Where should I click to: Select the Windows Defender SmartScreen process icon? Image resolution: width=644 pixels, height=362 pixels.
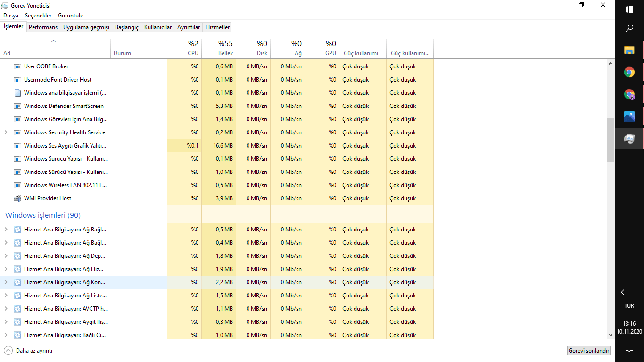pos(17,106)
